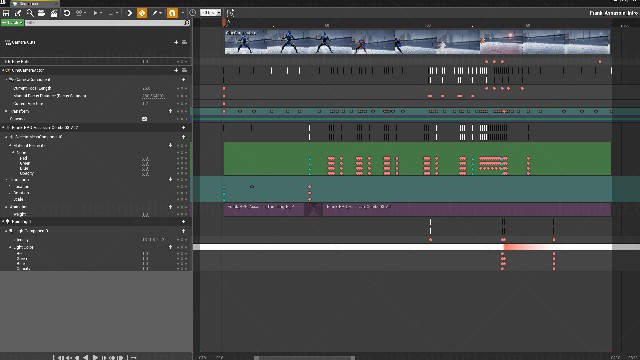Click plus icon on LightComponent row
Viewport: 640px width, 360px height.
coord(183,231)
